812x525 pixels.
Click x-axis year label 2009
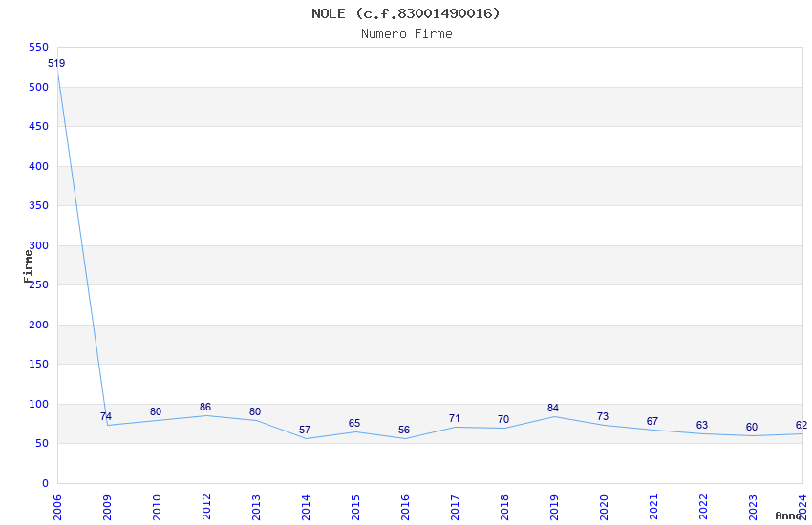(107, 508)
